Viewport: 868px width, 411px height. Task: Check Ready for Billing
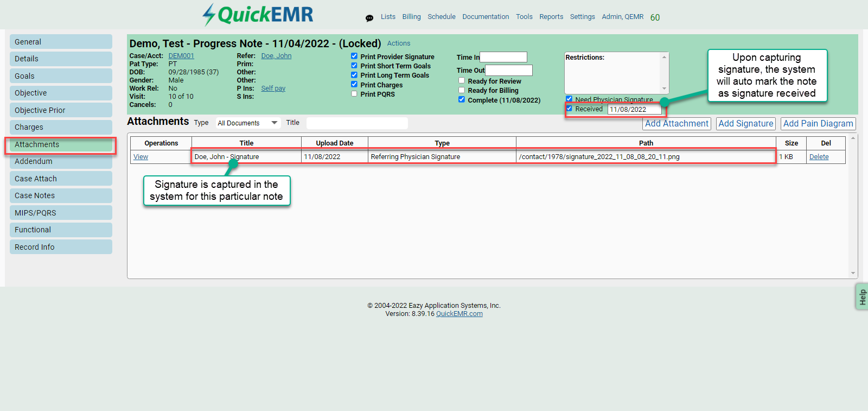click(x=462, y=90)
